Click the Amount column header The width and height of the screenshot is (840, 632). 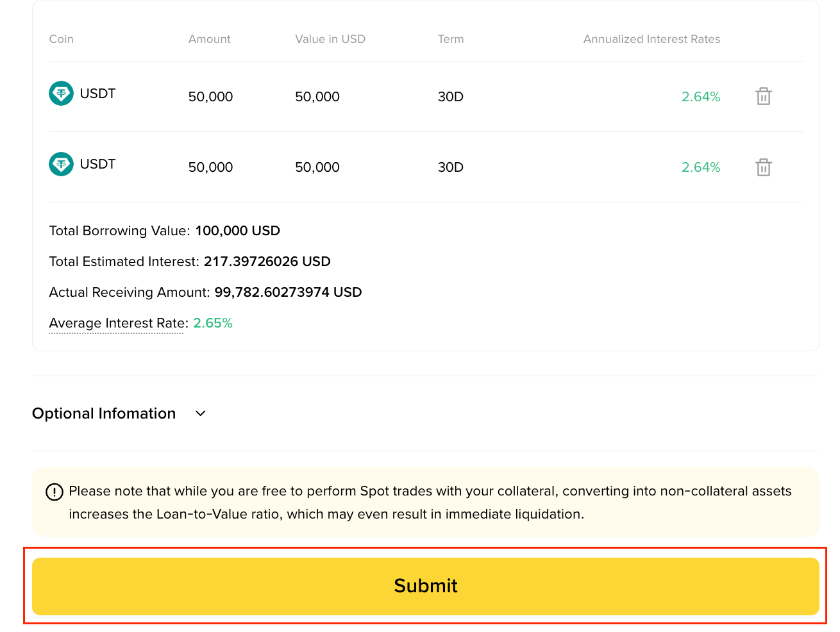click(x=210, y=39)
